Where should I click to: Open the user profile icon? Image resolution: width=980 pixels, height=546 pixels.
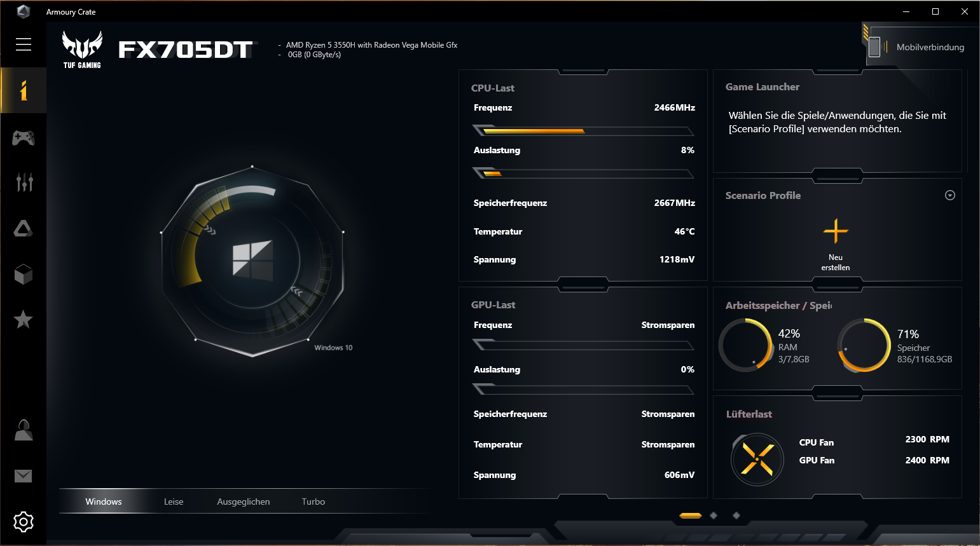tap(24, 430)
